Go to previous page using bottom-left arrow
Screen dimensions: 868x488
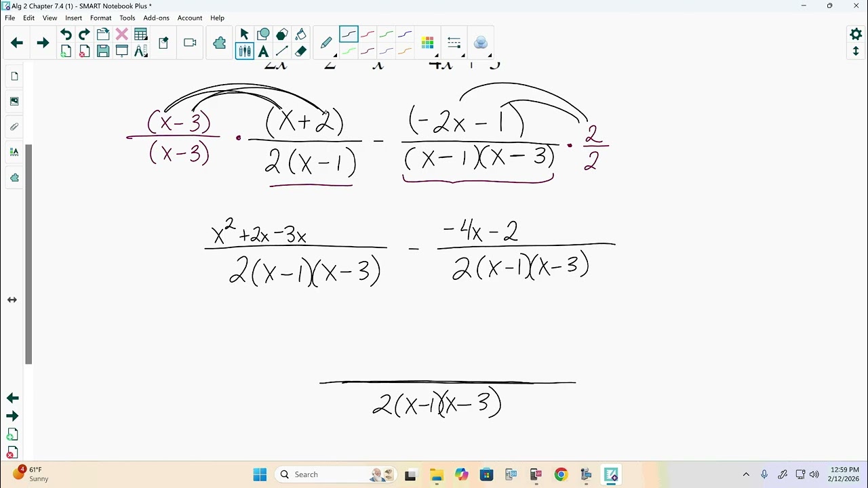12,398
